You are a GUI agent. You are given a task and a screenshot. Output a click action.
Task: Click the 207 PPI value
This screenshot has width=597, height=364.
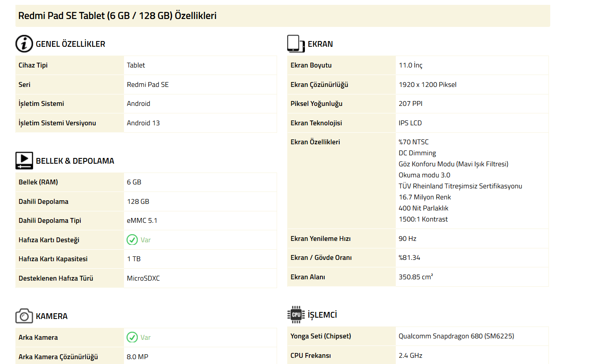[411, 104]
